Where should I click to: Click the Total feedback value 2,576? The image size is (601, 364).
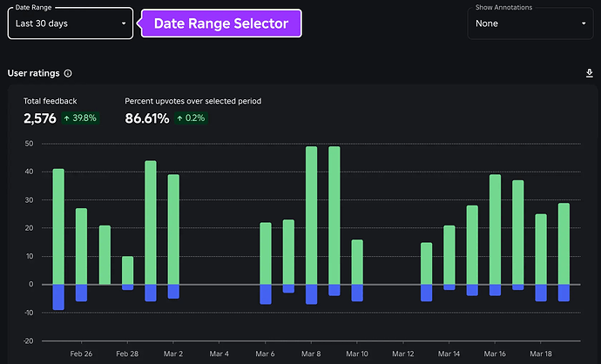(39, 118)
